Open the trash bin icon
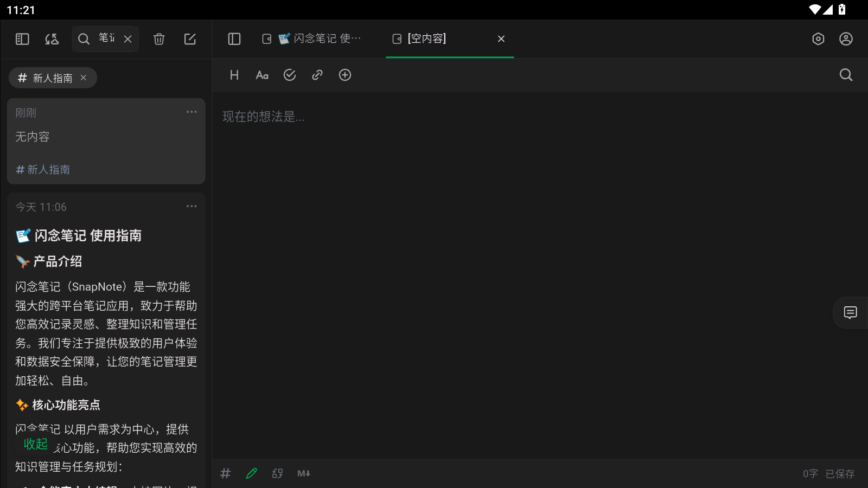Screen dimensions: 868x488 [x=158, y=38]
